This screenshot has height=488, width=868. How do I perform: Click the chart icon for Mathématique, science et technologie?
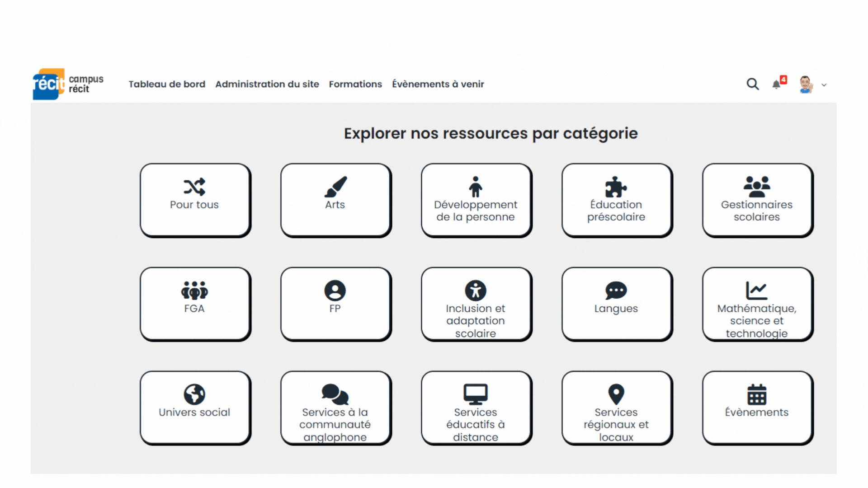tap(756, 291)
